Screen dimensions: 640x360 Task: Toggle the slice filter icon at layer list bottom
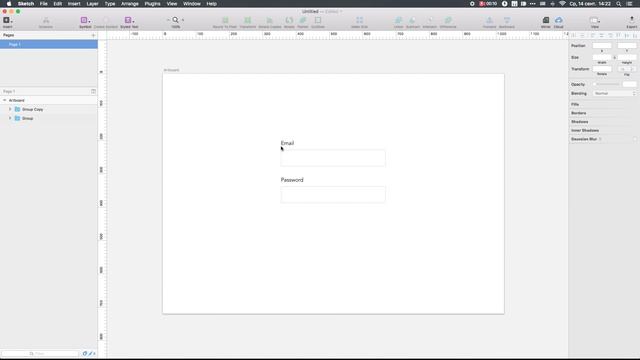(x=91, y=353)
